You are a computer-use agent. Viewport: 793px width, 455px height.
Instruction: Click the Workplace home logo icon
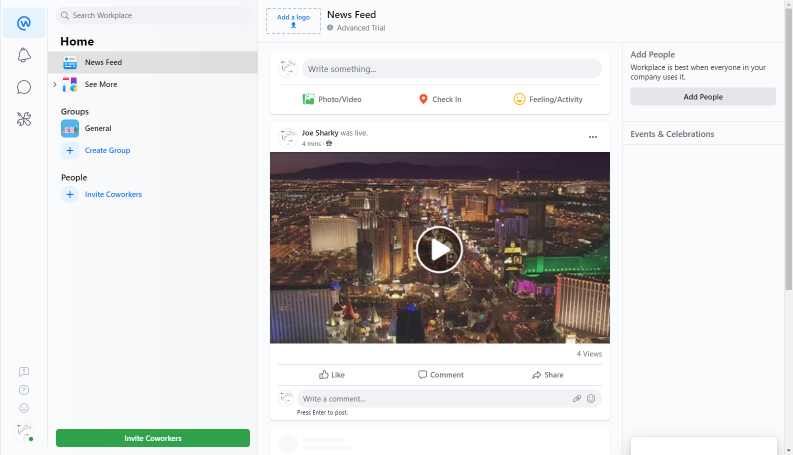(24, 23)
